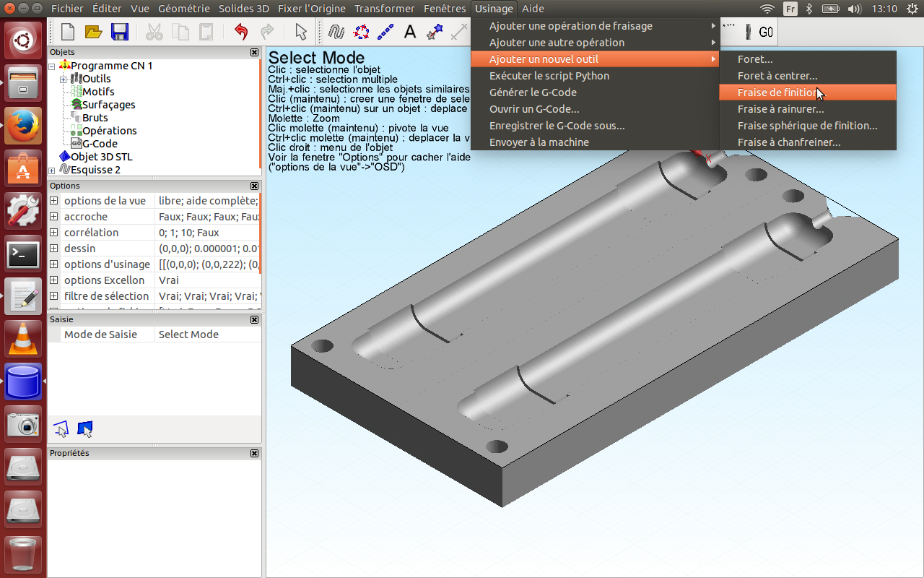Expand the Esquisse 2 tree item
924x578 pixels.
[x=52, y=170]
